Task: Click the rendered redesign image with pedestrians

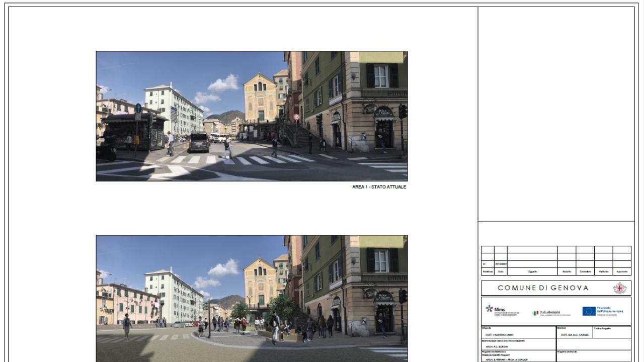Action: [252, 299]
